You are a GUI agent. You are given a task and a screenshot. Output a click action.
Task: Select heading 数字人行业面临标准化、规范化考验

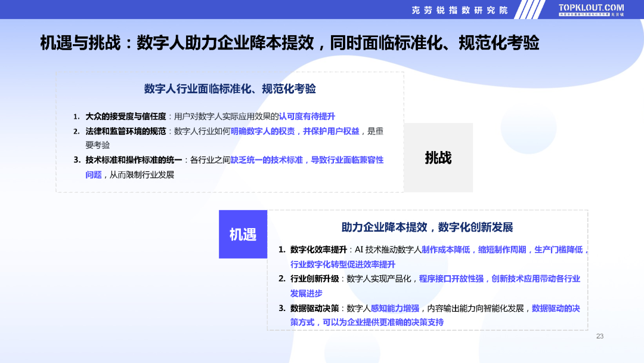230,89
